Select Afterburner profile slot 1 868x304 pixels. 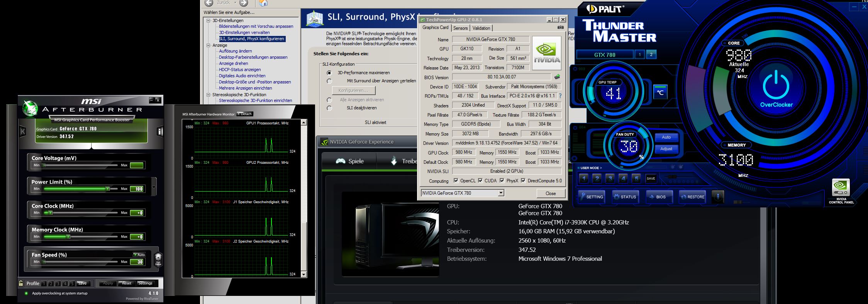[44, 284]
